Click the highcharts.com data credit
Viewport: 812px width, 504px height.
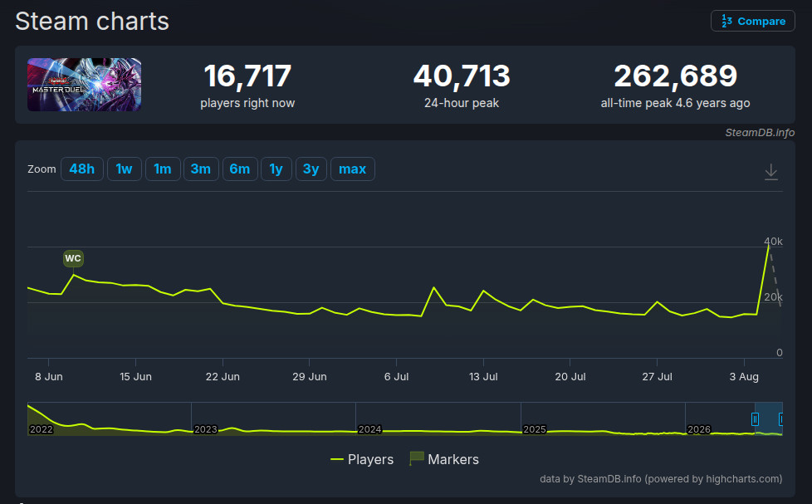click(661, 478)
